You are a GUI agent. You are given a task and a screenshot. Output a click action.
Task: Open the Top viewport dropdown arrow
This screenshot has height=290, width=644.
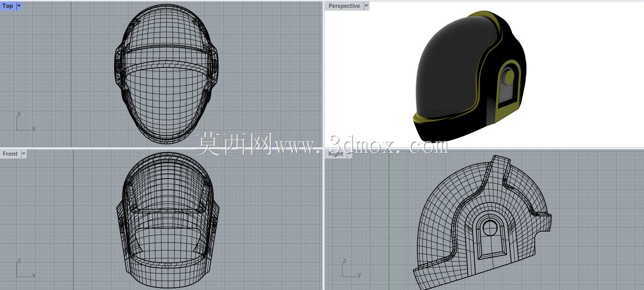(x=19, y=6)
